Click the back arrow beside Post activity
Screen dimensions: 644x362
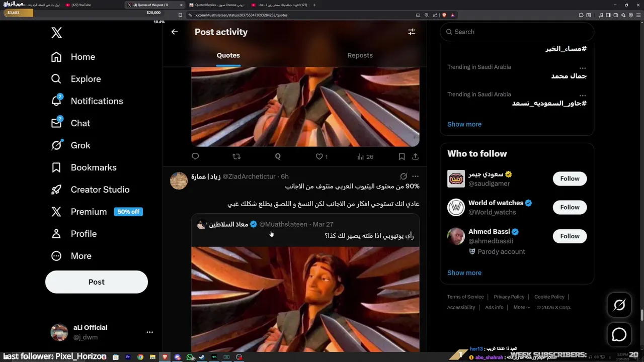point(175,32)
